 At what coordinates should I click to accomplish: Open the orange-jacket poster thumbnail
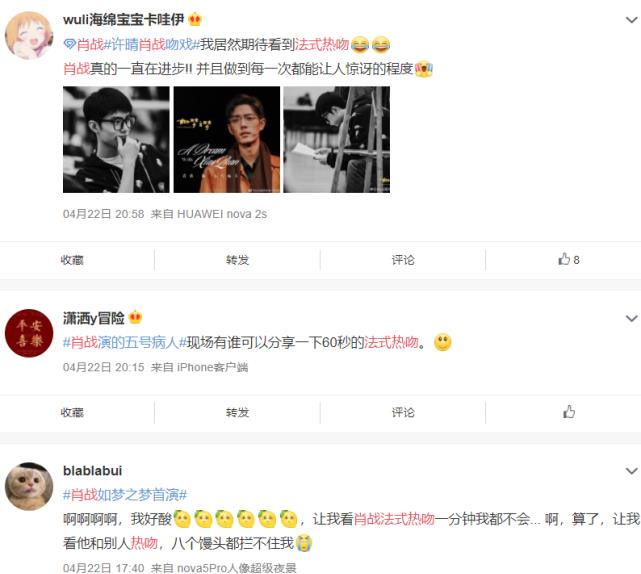pyautogui.click(x=227, y=139)
